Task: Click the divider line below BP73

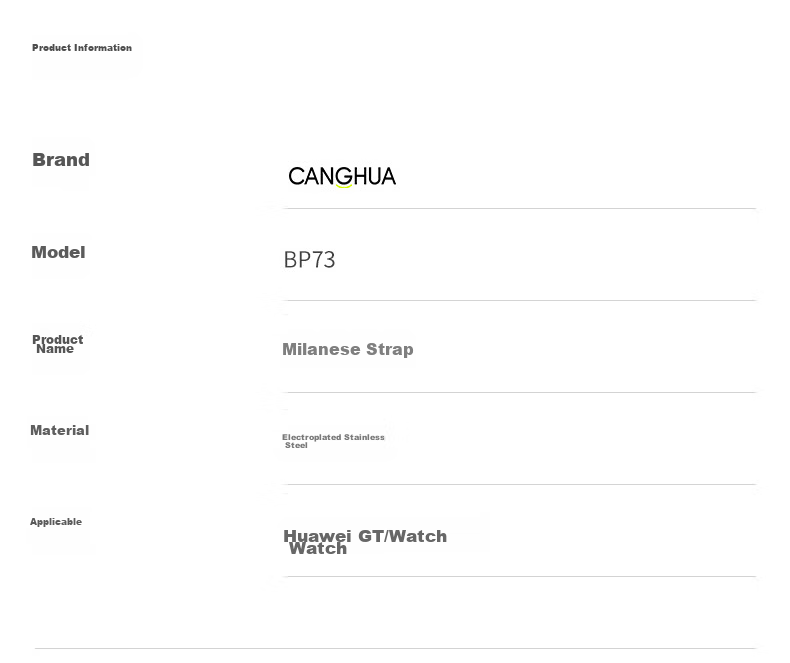Action: [519, 300]
